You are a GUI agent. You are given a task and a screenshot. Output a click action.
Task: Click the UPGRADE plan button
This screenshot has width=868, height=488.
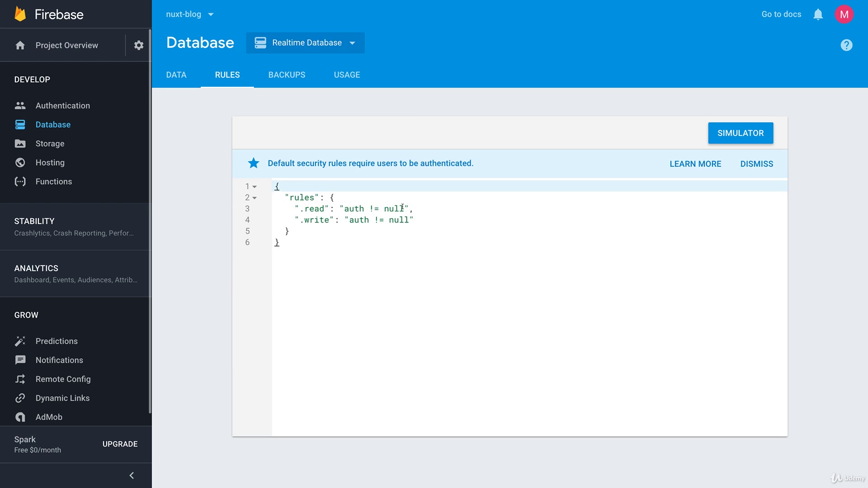point(120,444)
